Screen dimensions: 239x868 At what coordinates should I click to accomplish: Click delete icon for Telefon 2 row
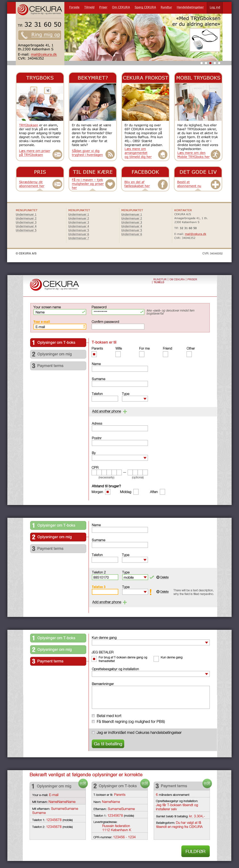(x=158, y=577)
